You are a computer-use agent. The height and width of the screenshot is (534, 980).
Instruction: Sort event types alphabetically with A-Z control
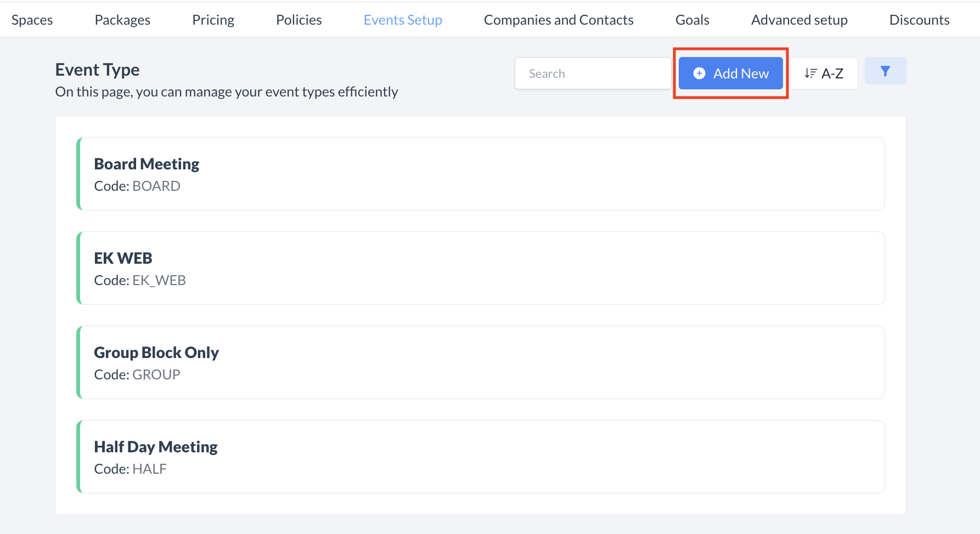[x=824, y=72]
